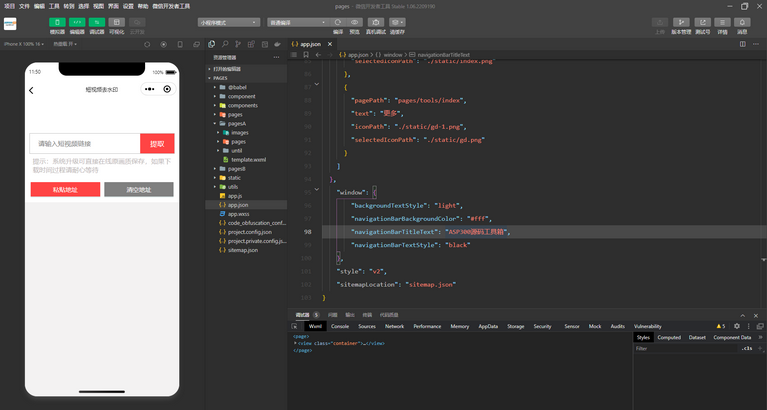Open the messages bell icon
This screenshot has height=410, width=767.
(x=742, y=21)
